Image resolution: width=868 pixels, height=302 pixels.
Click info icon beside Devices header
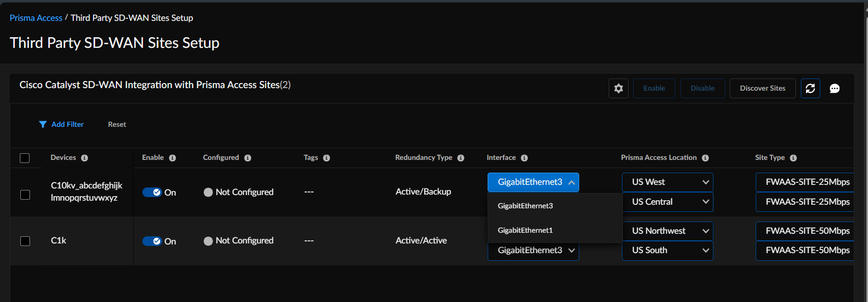(84, 158)
